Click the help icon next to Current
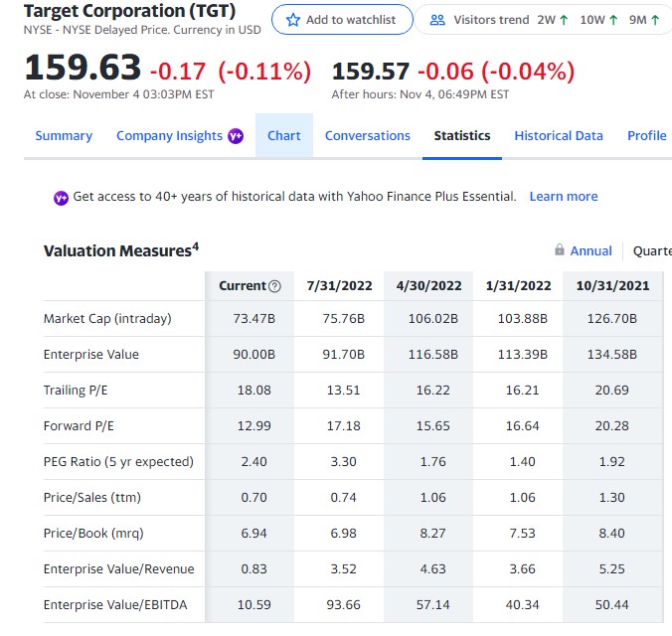672x636 pixels. point(274,286)
